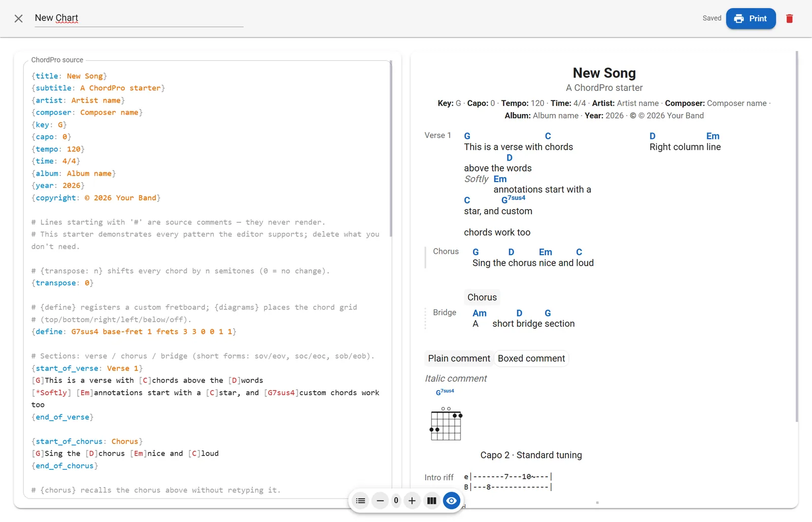Click the '{tempo: 120}' source line
The width and height of the screenshot is (812, 522).
coord(58,149)
